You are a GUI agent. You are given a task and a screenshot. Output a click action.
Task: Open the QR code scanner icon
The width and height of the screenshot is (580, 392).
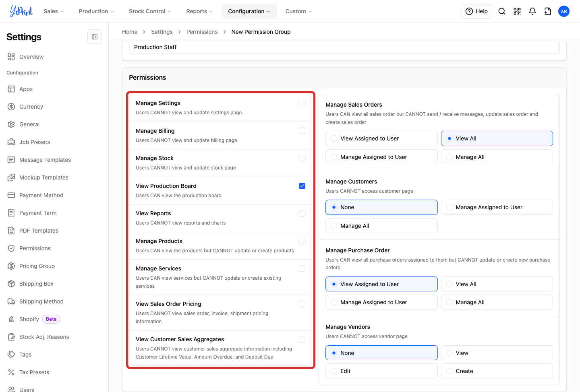click(517, 11)
